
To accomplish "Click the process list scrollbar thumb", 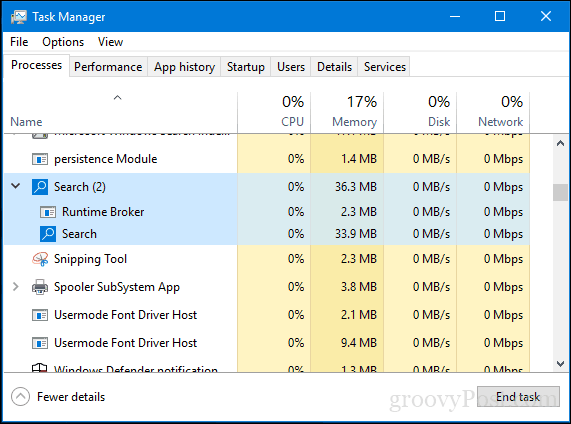I will pyautogui.click(x=560, y=193).
